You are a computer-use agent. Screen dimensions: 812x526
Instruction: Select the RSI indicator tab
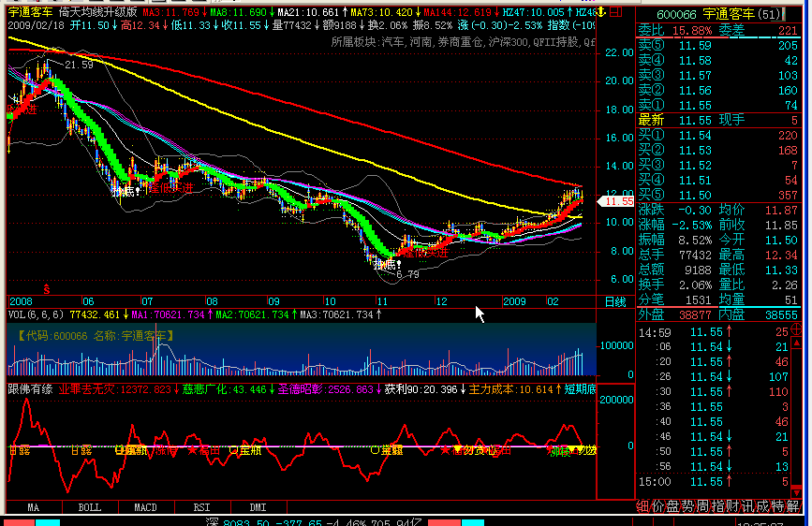202,507
